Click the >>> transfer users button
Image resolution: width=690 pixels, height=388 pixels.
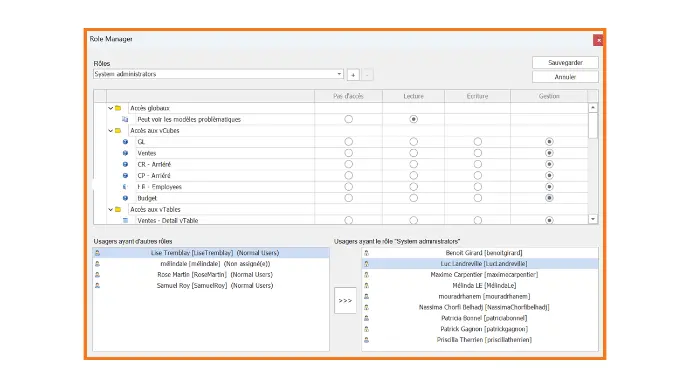345,300
